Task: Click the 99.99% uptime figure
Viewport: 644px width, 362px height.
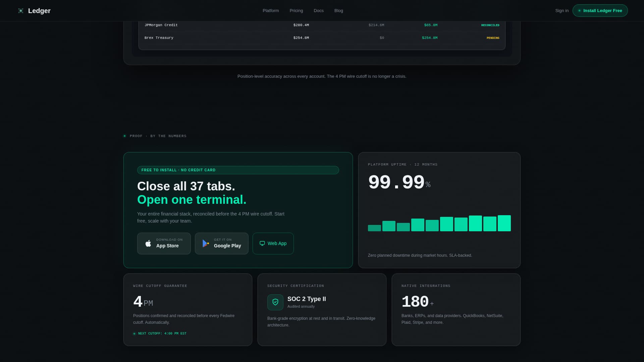Action: pyautogui.click(x=399, y=183)
